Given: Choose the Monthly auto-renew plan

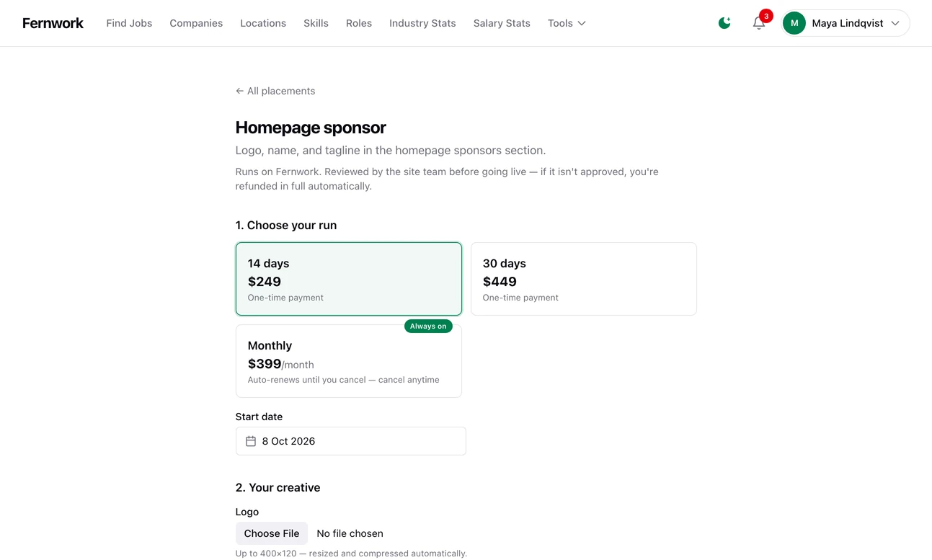Looking at the screenshot, I should pyautogui.click(x=349, y=361).
